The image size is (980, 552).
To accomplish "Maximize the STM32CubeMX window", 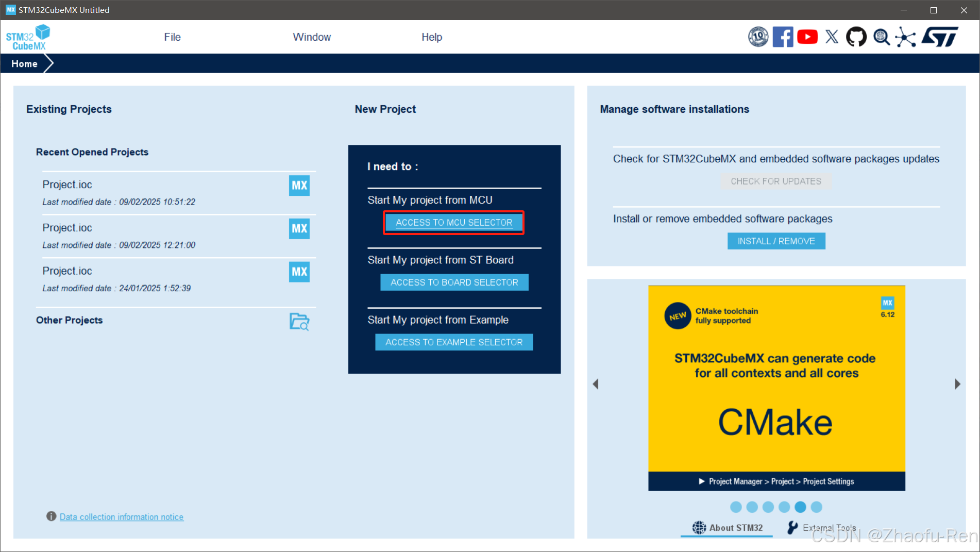I will pos(933,10).
